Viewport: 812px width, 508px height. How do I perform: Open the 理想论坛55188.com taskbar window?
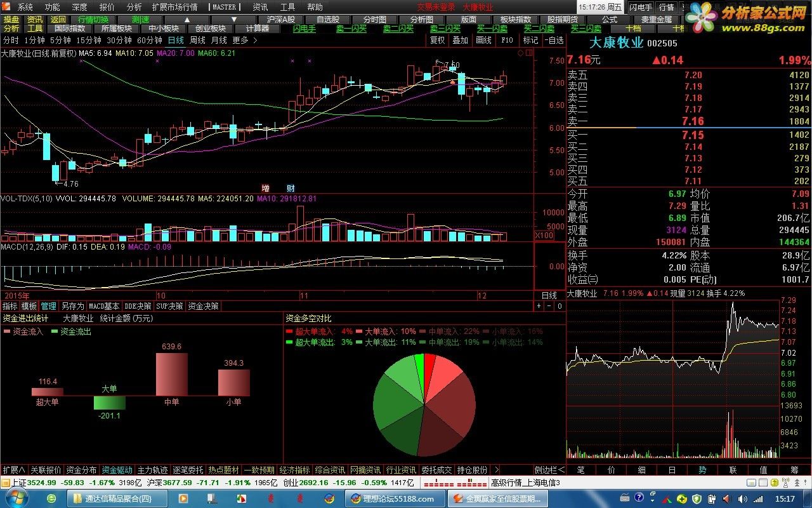click(394, 499)
